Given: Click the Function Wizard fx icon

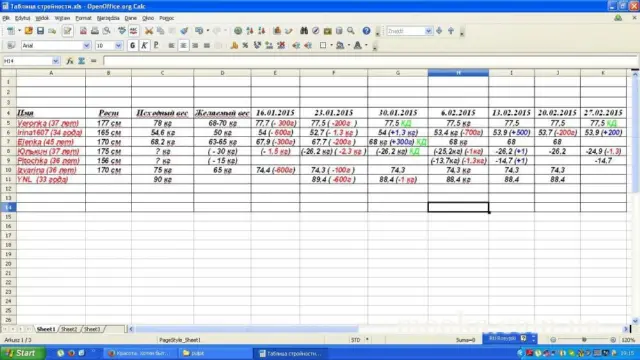Looking at the screenshot, I should pyautogui.click(x=70, y=61).
